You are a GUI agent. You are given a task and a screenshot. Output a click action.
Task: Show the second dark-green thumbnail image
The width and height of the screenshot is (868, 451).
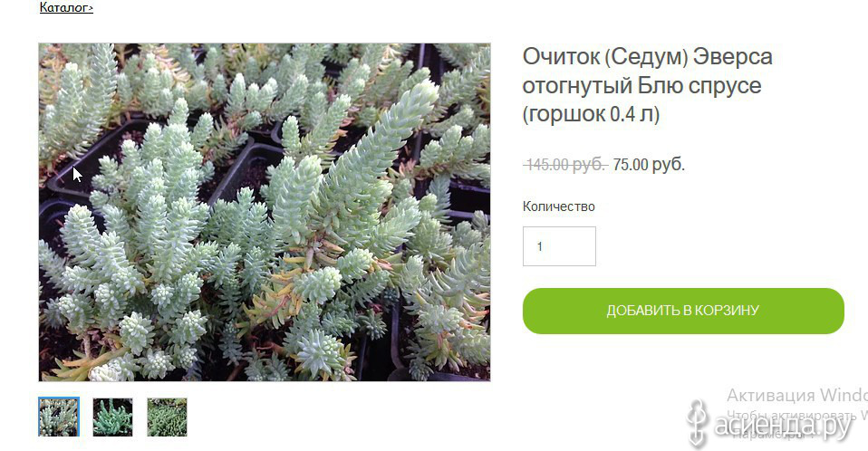(x=113, y=417)
